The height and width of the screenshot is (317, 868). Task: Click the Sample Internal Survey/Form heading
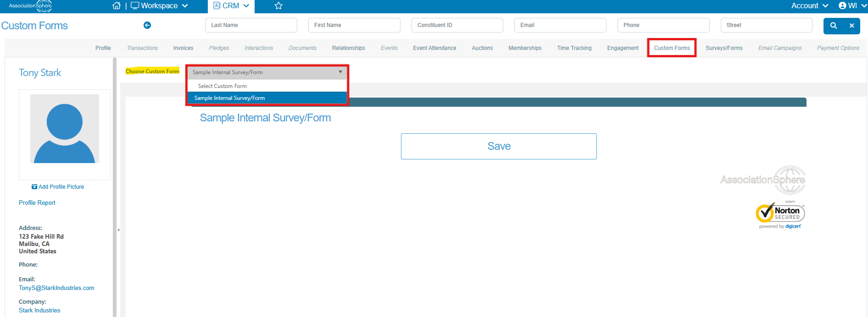(x=265, y=118)
